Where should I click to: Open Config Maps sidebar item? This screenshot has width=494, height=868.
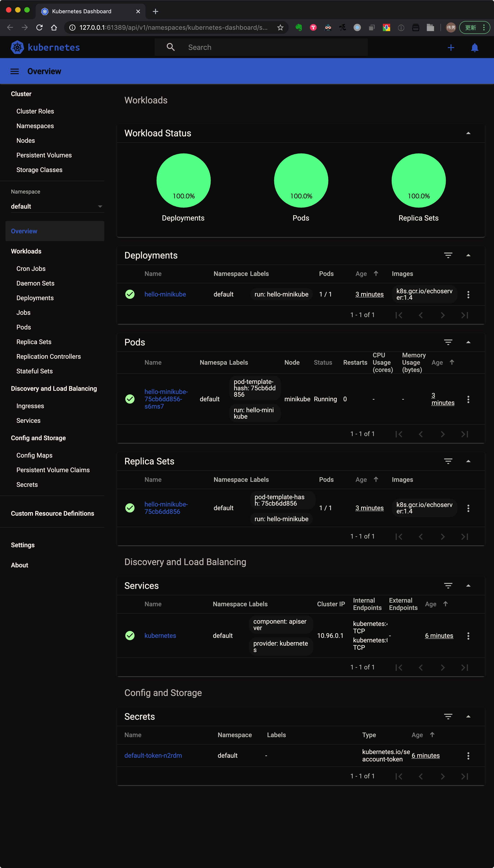pos(34,455)
